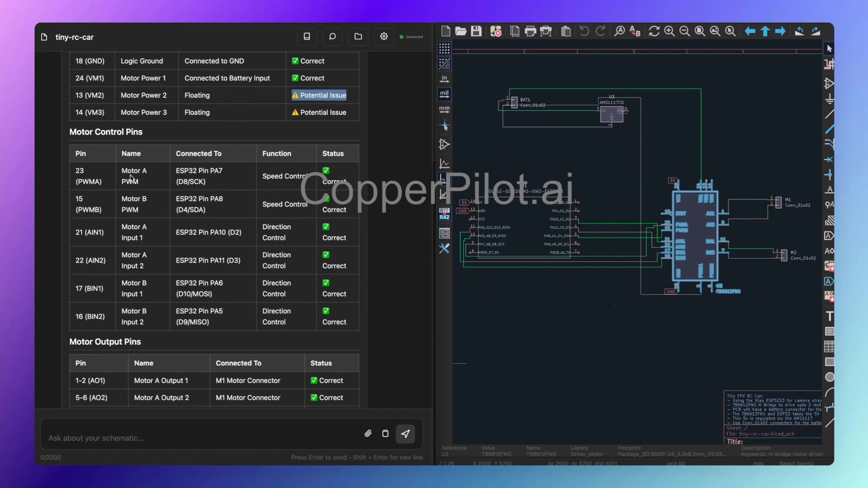Viewport: 868px width, 488px height.
Task: Choose the selection arrow tool
Action: [829, 49]
